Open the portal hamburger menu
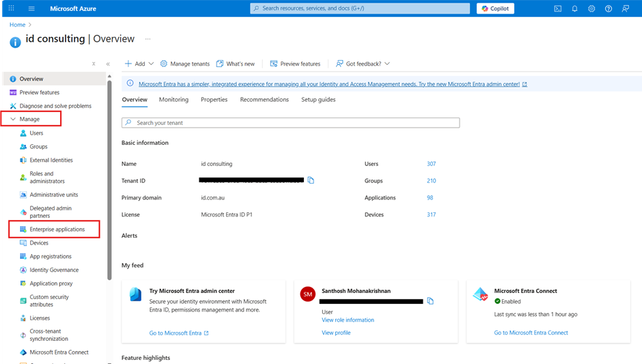 point(31,8)
